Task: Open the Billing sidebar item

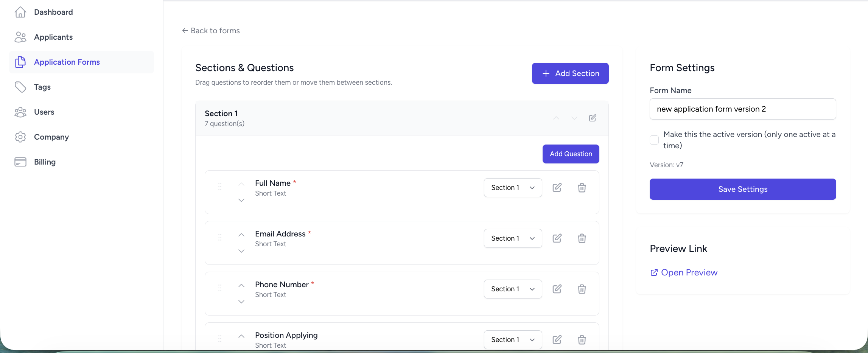Action: click(x=45, y=162)
